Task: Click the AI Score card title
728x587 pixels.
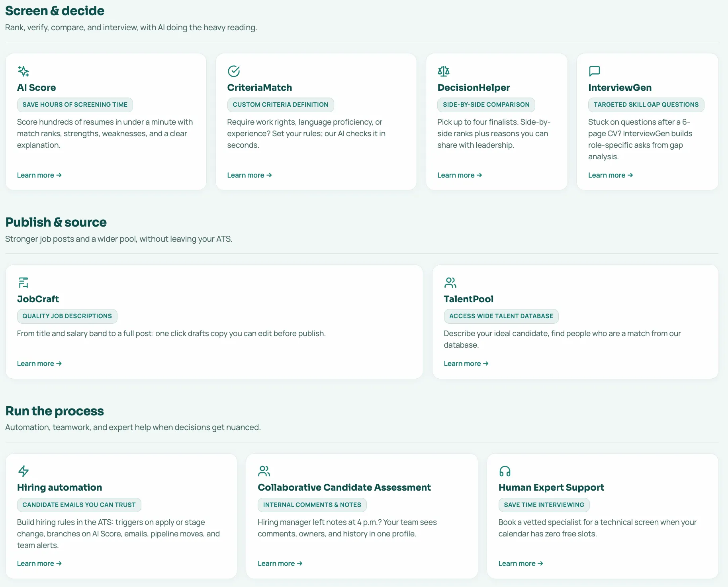Action: [37, 88]
